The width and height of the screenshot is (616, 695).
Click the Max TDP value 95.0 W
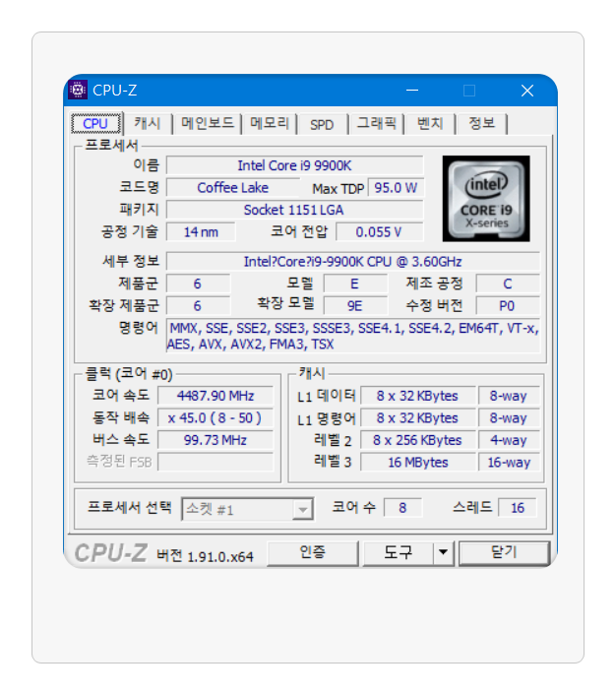[x=396, y=187]
